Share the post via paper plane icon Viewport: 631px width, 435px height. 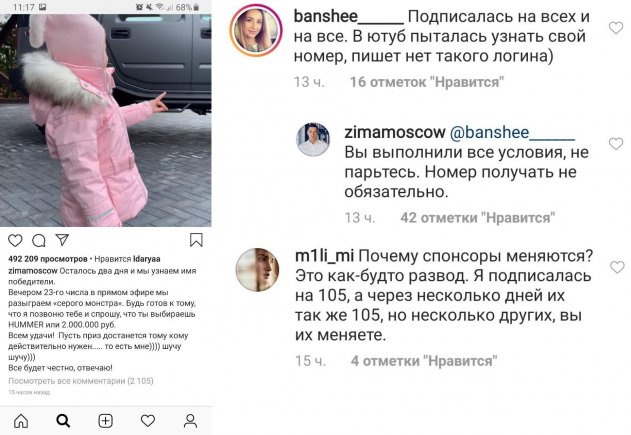(x=62, y=240)
